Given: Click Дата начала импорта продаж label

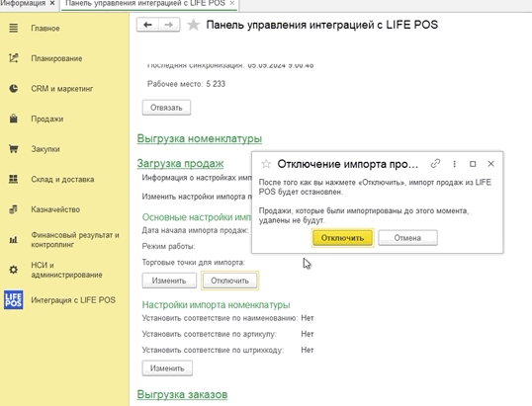Looking at the screenshot, I should pyautogui.click(x=195, y=230).
